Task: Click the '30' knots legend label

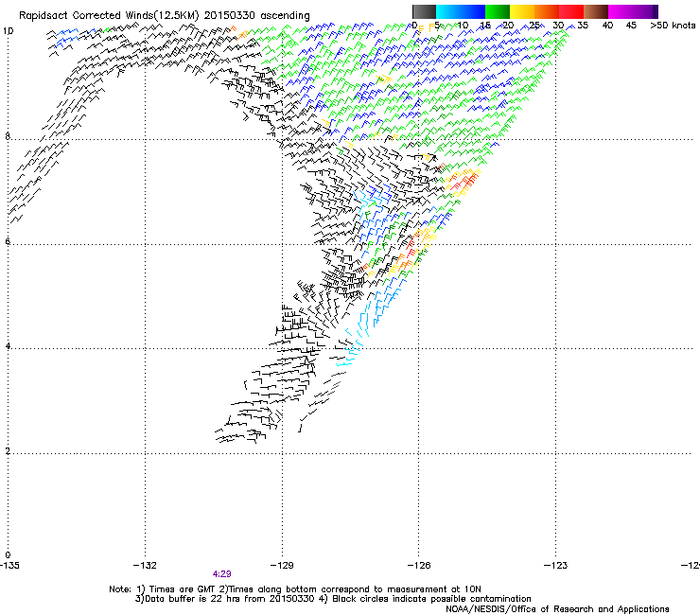Action: point(558,26)
